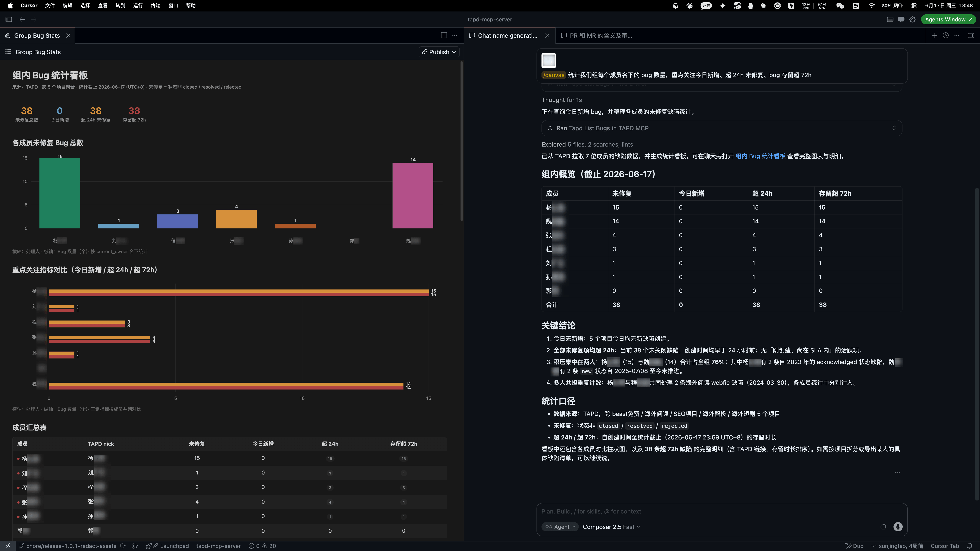Click the chat message input field

[x=722, y=511]
